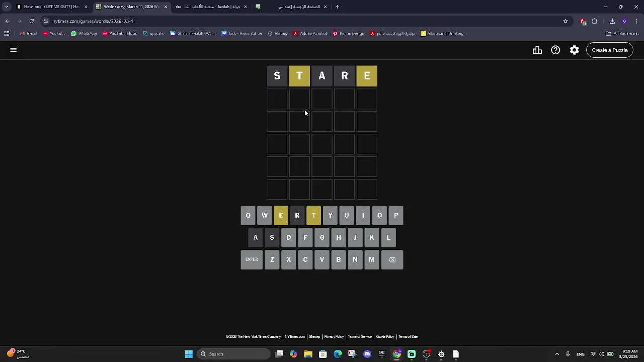644x362 pixels.
Task: Click the taskbar Search box
Action: [234, 354]
